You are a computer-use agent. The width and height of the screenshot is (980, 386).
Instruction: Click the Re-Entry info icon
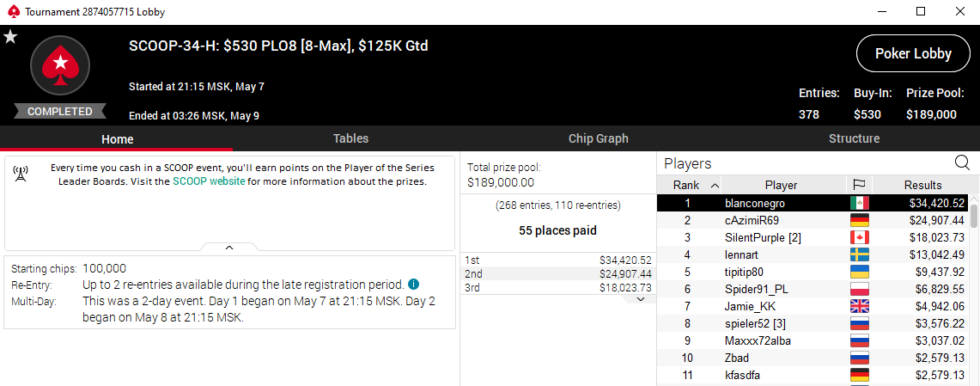tap(413, 285)
